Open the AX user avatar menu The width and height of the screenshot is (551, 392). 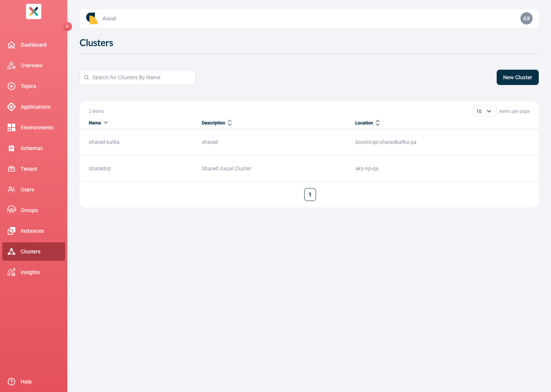pyautogui.click(x=527, y=18)
